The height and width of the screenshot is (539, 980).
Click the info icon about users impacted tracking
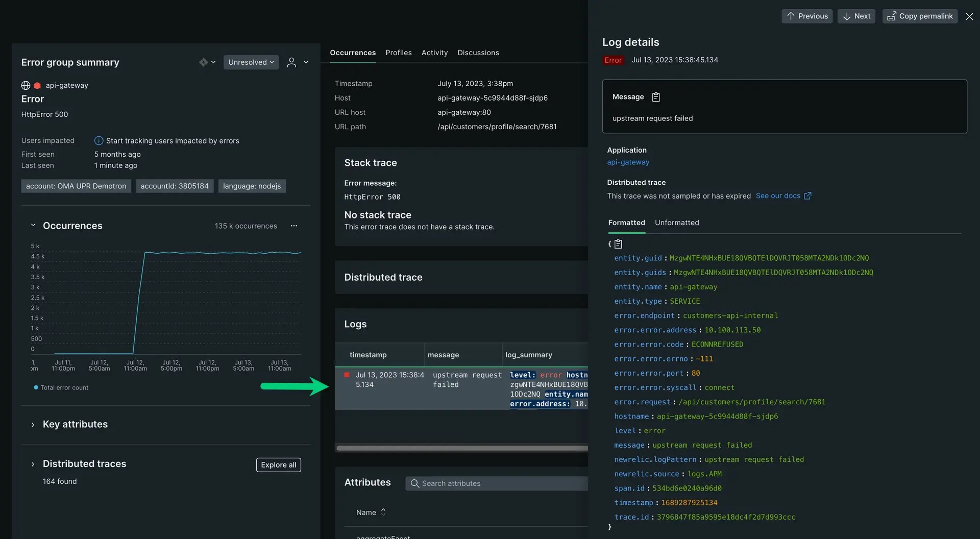tap(98, 140)
